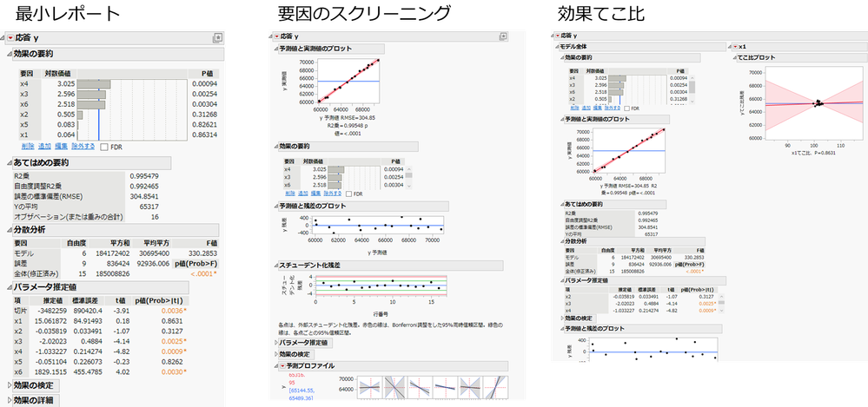This screenshot has width=868, height=407.
Task: Open red triangle menu of 最小レポート 応答 y
Action: pos(10,37)
